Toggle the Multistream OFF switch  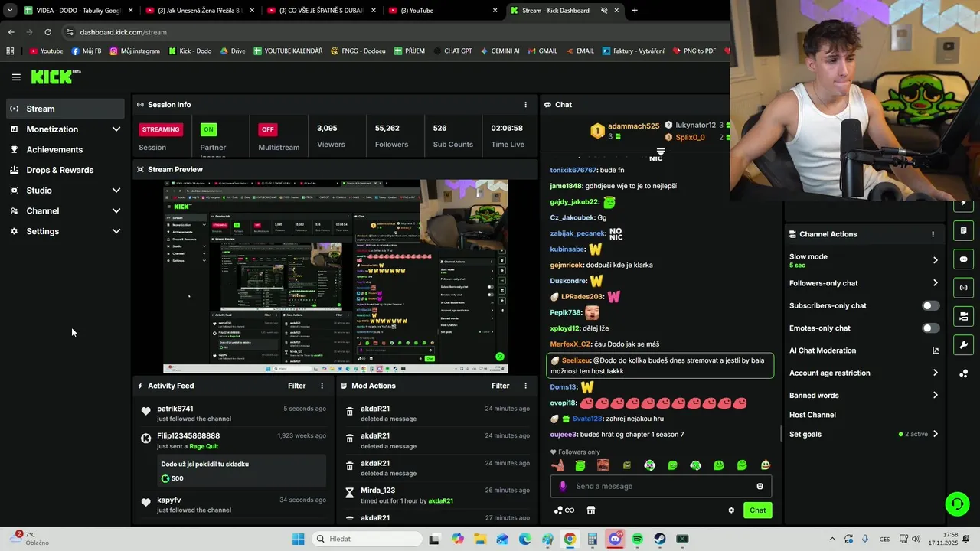(267, 129)
